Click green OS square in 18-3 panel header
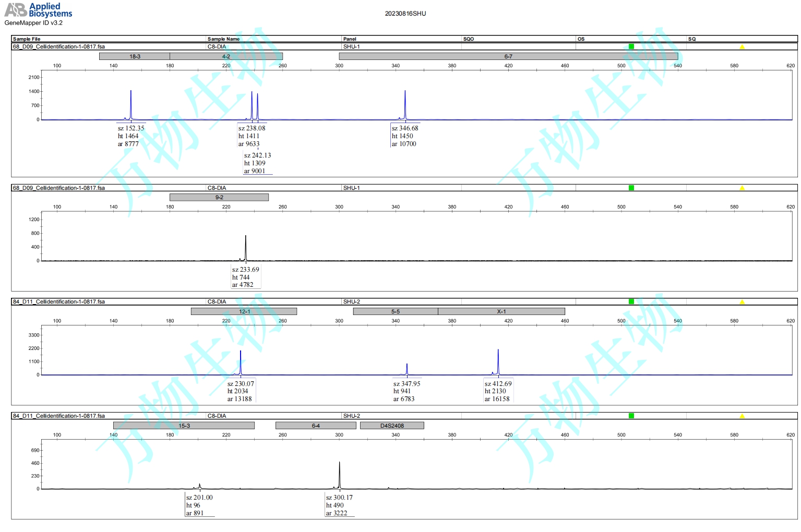801x532 pixels. click(631, 46)
